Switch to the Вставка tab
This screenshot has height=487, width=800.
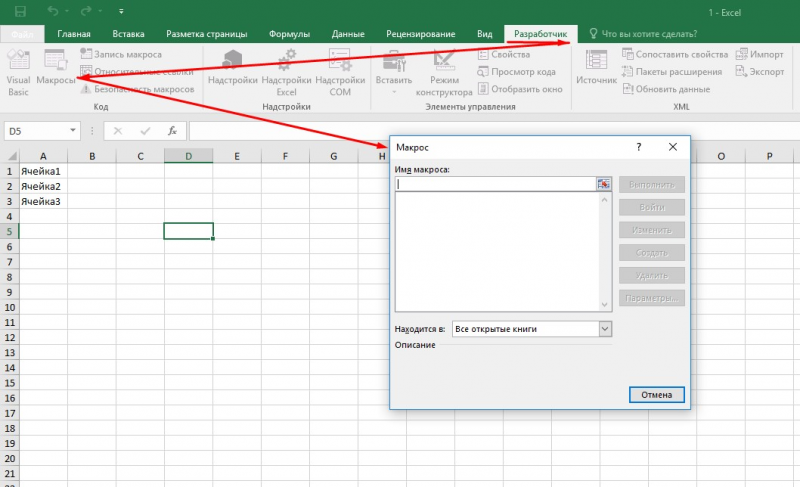tap(128, 34)
